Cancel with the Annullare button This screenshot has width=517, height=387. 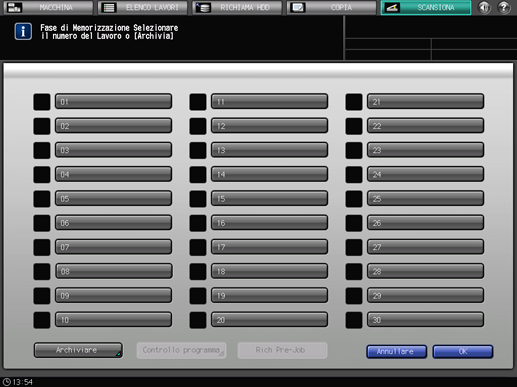[x=396, y=352]
